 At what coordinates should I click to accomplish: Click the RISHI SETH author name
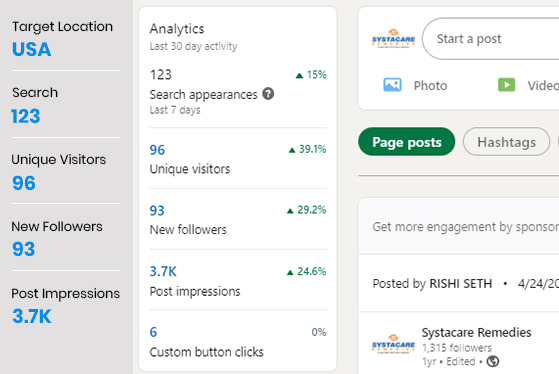pyautogui.click(x=461, y=283)
